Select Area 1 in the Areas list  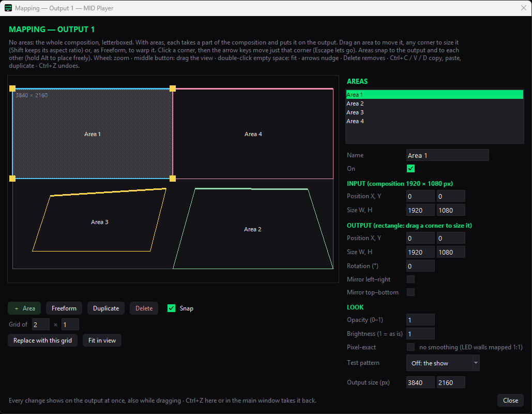pos(434,94)
